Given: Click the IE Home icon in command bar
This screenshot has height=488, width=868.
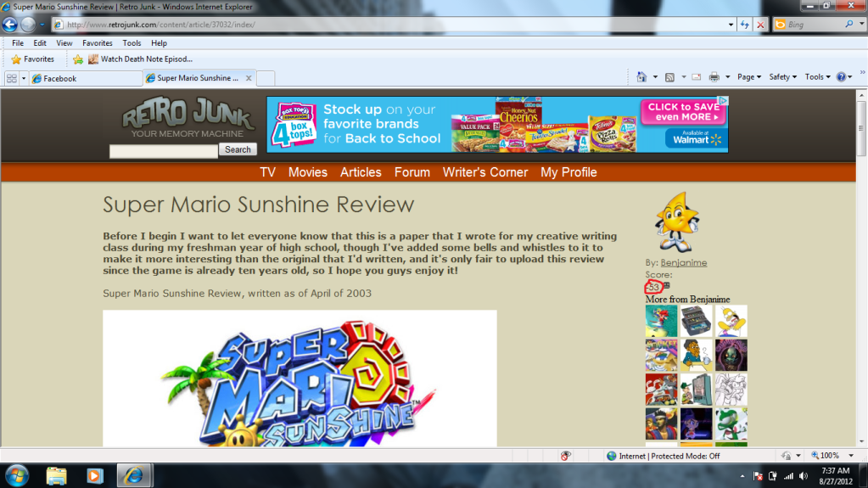Looking at the screenshot, I should (x=642, y=77).
